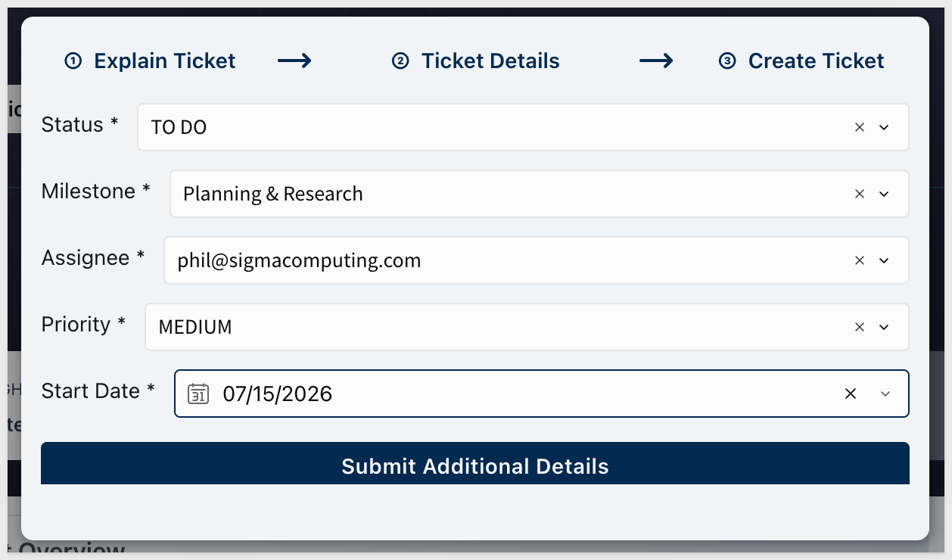Screen dimensions: 952x560
Task: Open the Start Date picker chevron
Action: tap(885, 394)
